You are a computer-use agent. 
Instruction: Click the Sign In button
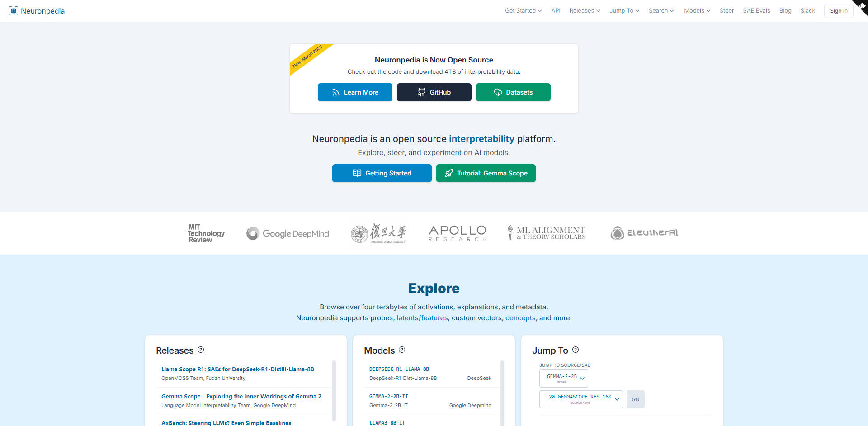pos(838,10)
